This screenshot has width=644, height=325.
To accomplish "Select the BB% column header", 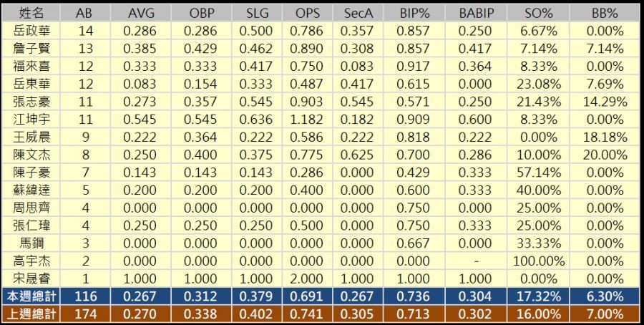I will 605,14.
